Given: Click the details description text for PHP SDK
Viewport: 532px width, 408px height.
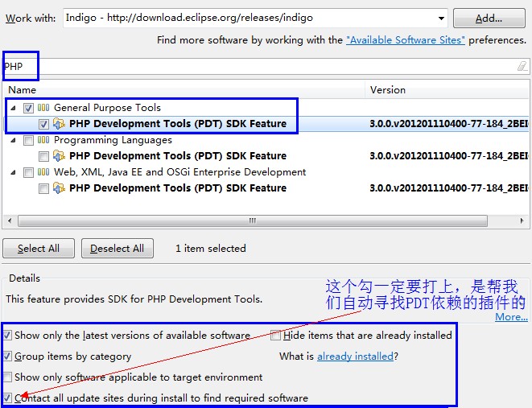Looking at the screenshot, I should coord(134,299).
